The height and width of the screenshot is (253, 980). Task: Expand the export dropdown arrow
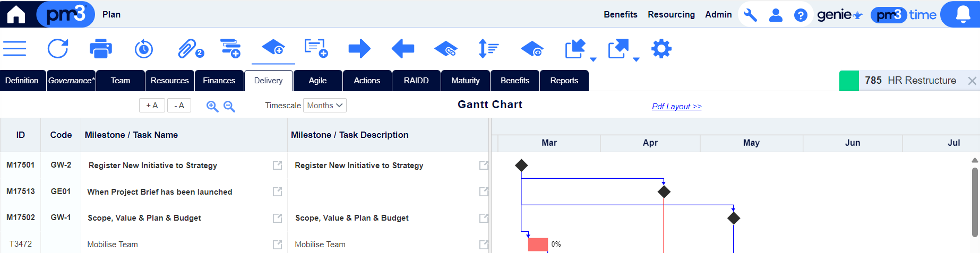click(636, 59)
